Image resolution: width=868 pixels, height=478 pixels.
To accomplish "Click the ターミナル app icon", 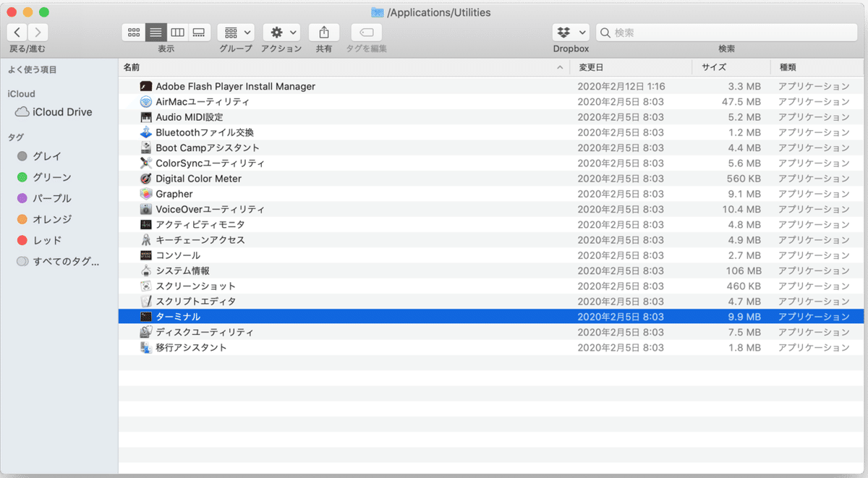I will tap(145, 317).
